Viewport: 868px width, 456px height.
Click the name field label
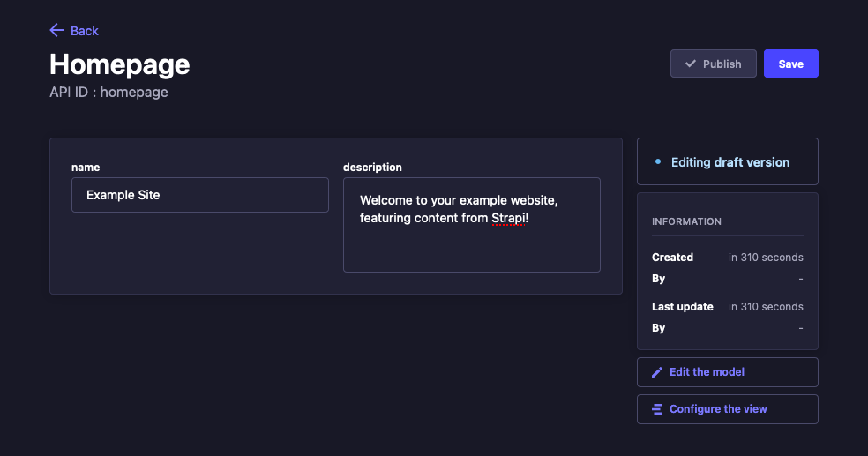(x=86, y=167)
